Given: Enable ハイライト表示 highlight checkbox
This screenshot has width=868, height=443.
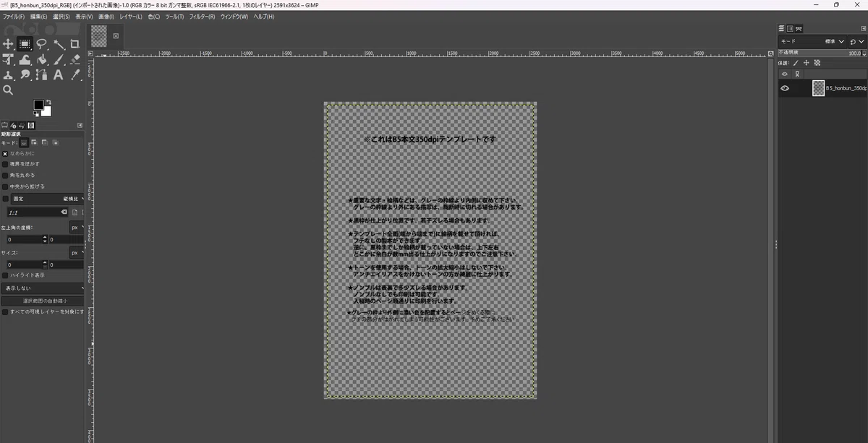Looking at the screenshot, I should coord(5,275).
